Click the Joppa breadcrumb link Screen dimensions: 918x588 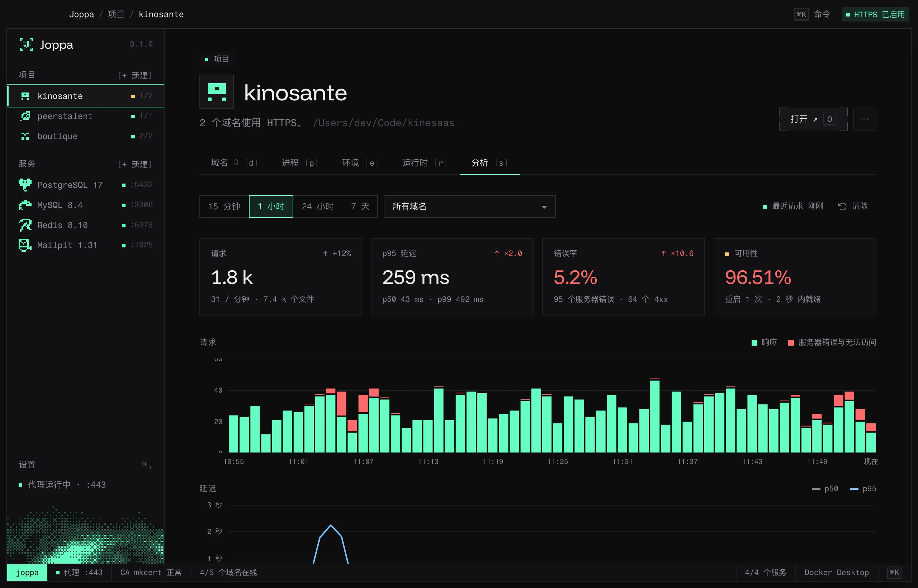click(81, 14)
